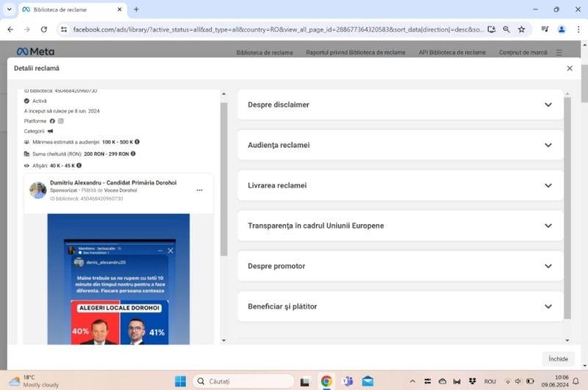Click the Facebook platform icon
This screenshot has height=390, width=588.
(x=52, y=121)
